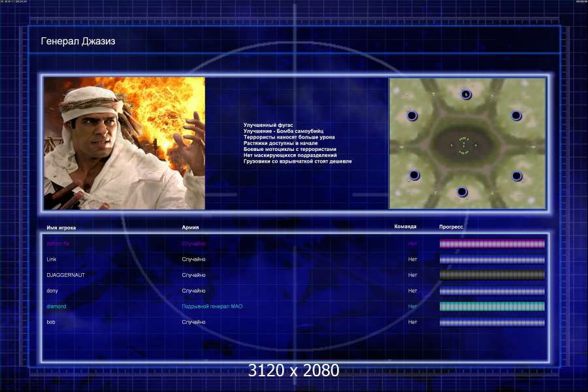Click 'Террористы наносят больше урона' line
This screenshot has height=392, width=588.
coord(289,137)
